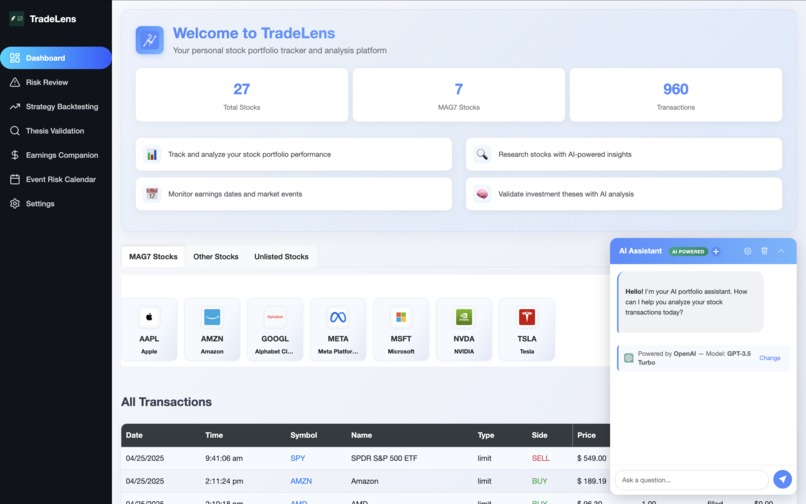
Task: Click the 960 Transactions card
Action: click(x=675, y=95)
